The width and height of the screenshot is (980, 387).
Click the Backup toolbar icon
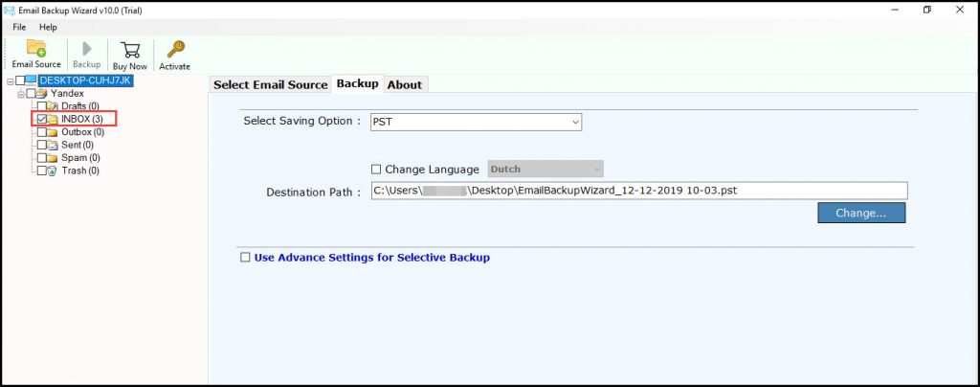(x=87, y=55)
